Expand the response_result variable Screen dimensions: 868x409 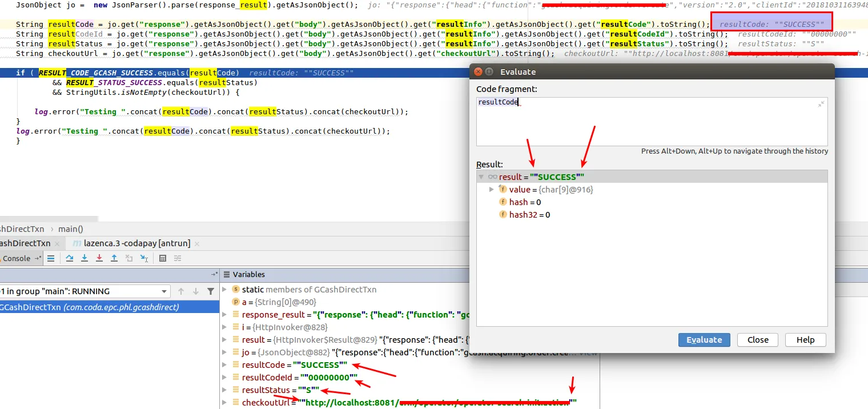point(225,315)
